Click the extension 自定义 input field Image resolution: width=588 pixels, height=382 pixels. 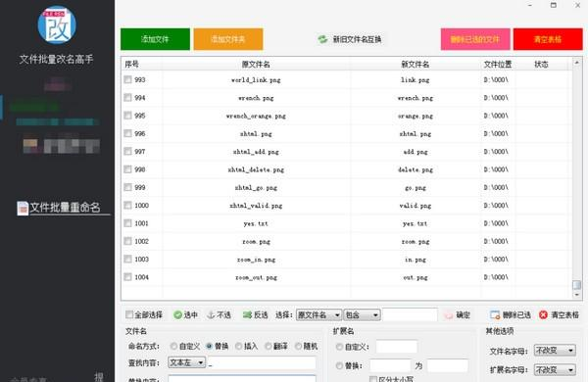click(397, 347)
